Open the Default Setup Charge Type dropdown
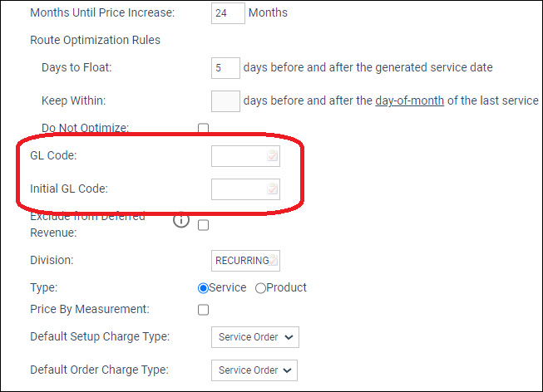Image resolution: width=543 pixels, height=392 pixels. [x=255, y=337]
